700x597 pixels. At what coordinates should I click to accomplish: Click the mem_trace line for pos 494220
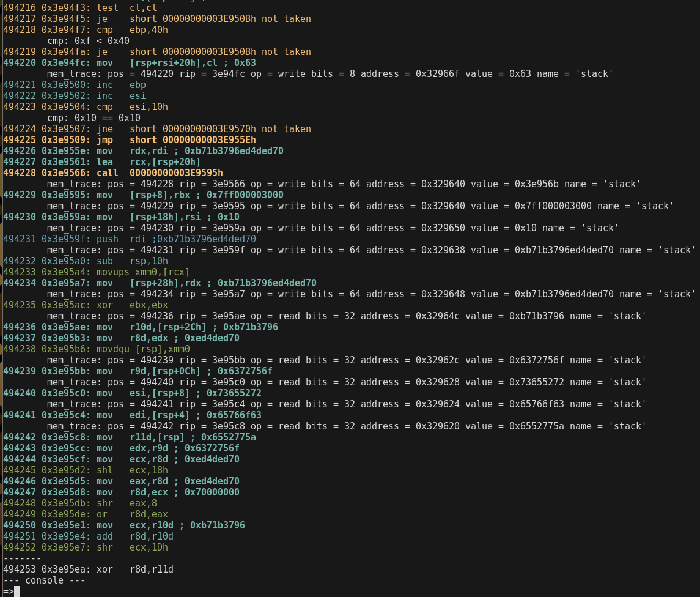330,74
